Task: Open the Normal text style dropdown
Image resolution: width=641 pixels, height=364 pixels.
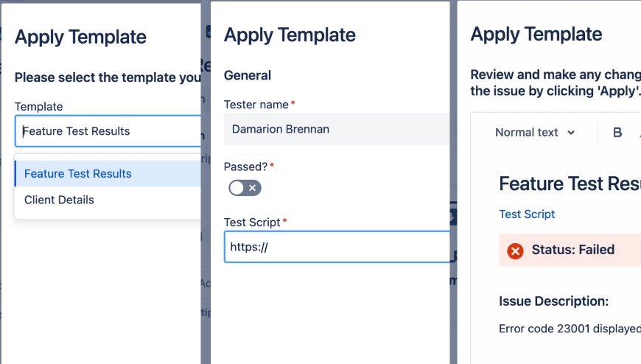Action: click(x=534, y=133)
